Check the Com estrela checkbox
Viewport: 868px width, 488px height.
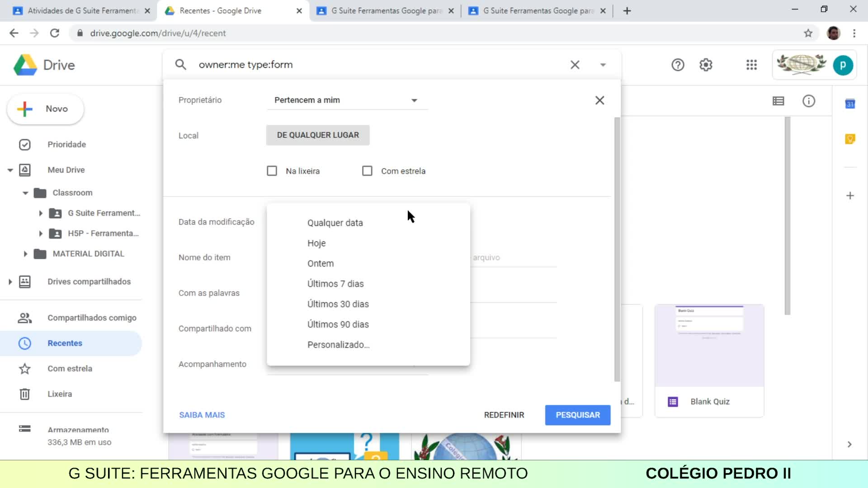click(x=367, y=171)
